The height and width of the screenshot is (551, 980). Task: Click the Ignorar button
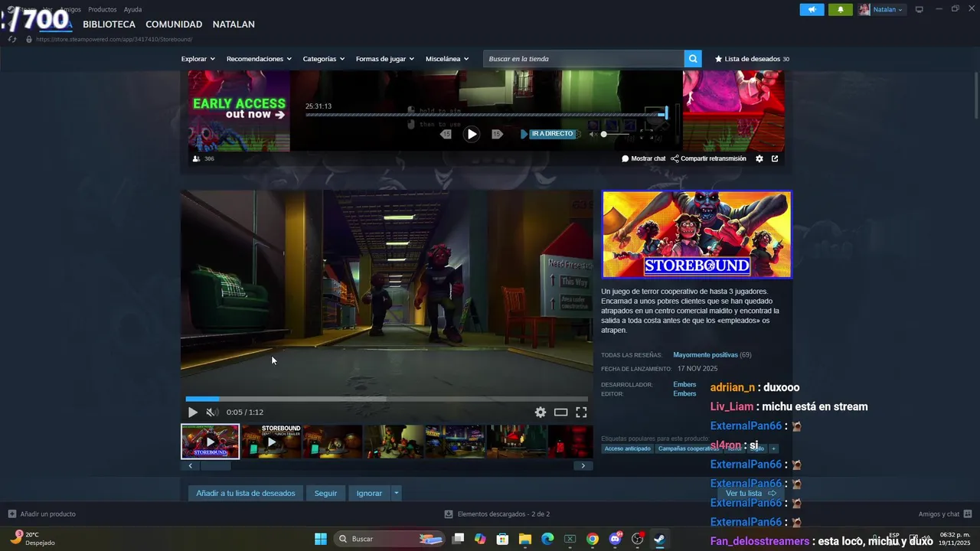tap(369, 493)
